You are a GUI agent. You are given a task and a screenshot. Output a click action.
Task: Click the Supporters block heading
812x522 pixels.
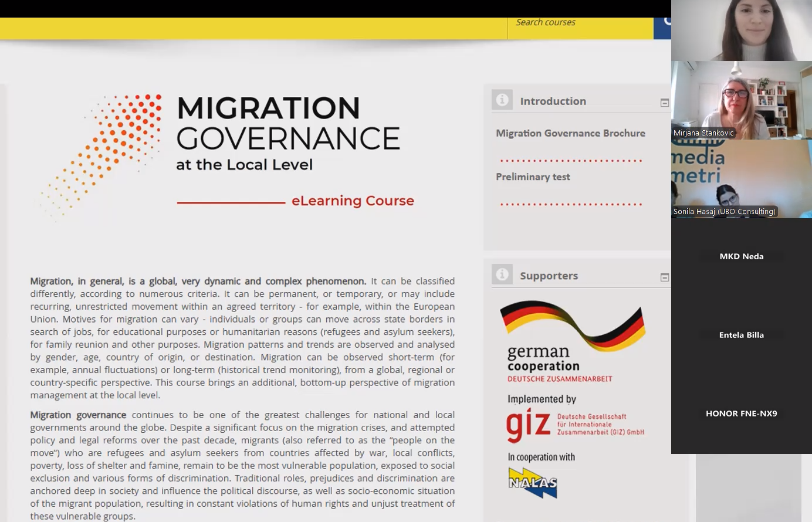(549, 276)
